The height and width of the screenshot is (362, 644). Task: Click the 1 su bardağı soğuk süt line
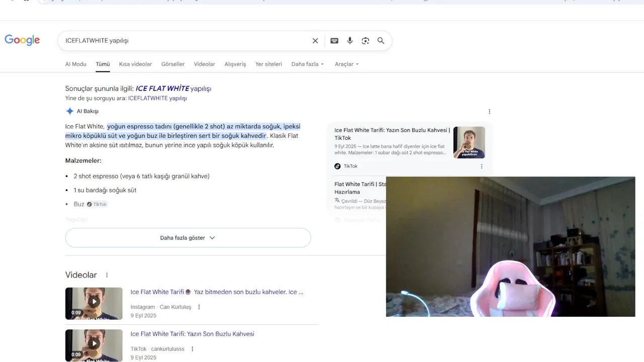[x=105, y=190]
